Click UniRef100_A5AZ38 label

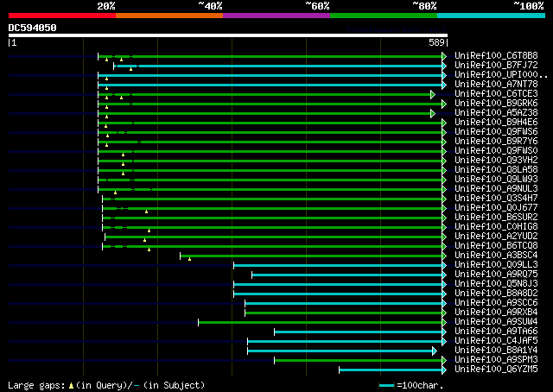pos(496,113)
